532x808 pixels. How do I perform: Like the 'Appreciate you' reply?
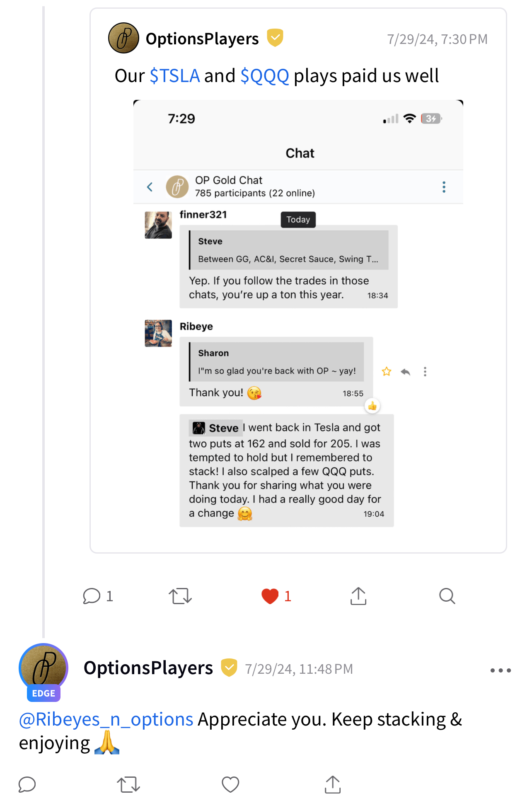click(230, 784)
